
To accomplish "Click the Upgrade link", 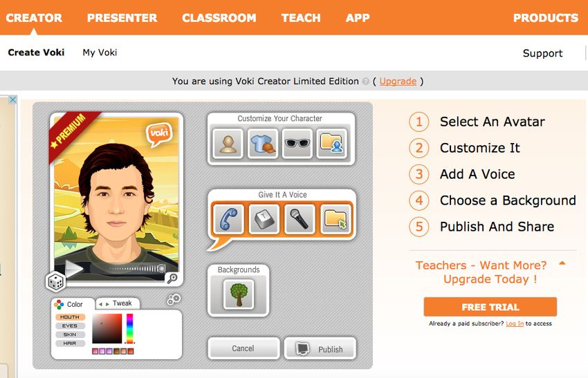I will (x=398, y=82).
